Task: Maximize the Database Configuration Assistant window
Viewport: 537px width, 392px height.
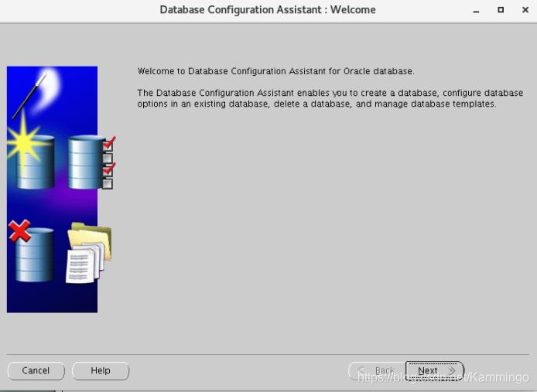Action: point(501,10)
